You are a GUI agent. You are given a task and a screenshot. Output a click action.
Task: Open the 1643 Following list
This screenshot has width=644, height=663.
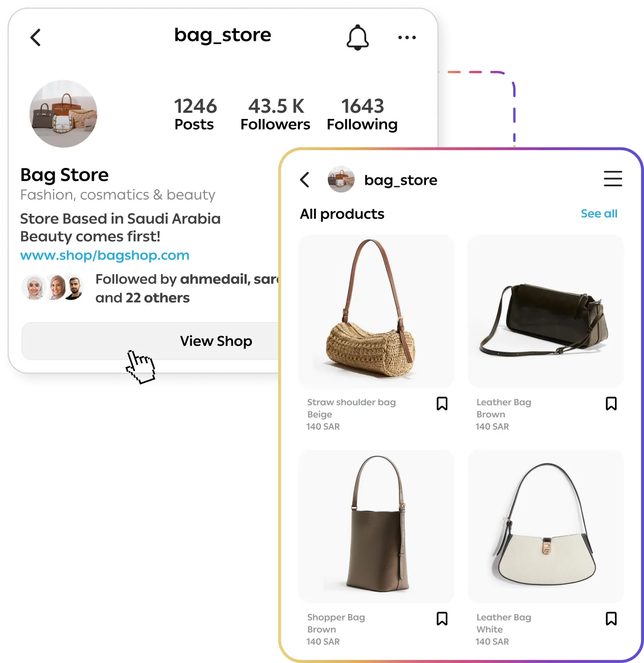362,114
